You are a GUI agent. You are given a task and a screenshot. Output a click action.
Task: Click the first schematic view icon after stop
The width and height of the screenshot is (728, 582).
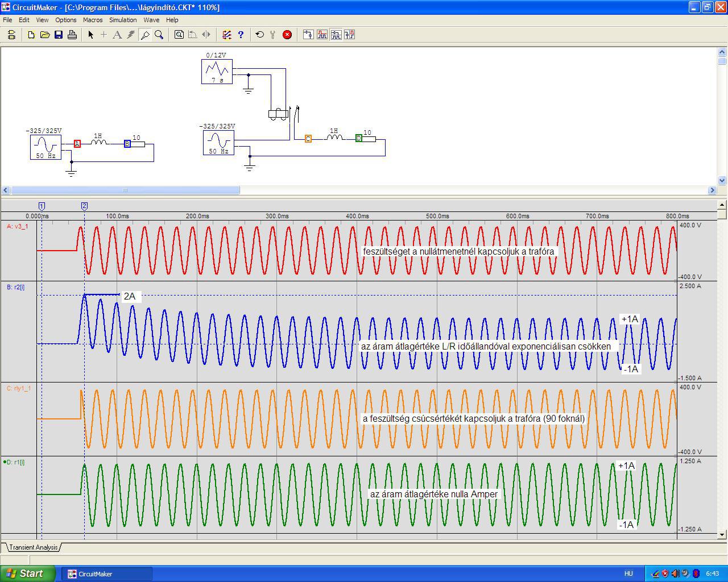click(308, 35)
